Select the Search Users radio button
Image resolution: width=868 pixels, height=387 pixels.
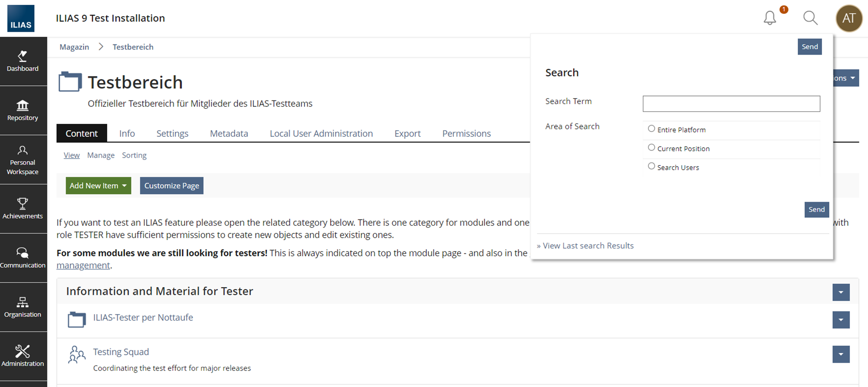[651, 166]
